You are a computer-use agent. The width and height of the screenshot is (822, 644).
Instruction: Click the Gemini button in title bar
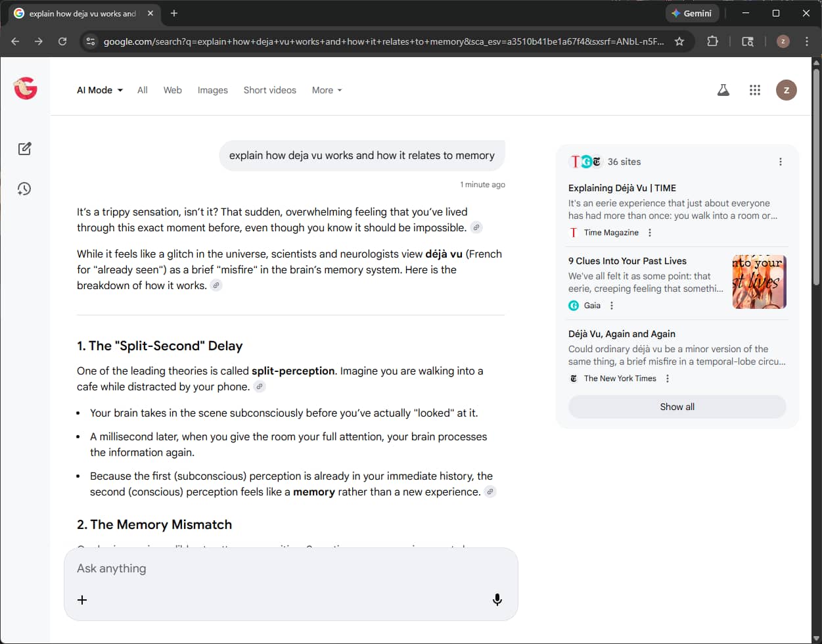[691, 13]
